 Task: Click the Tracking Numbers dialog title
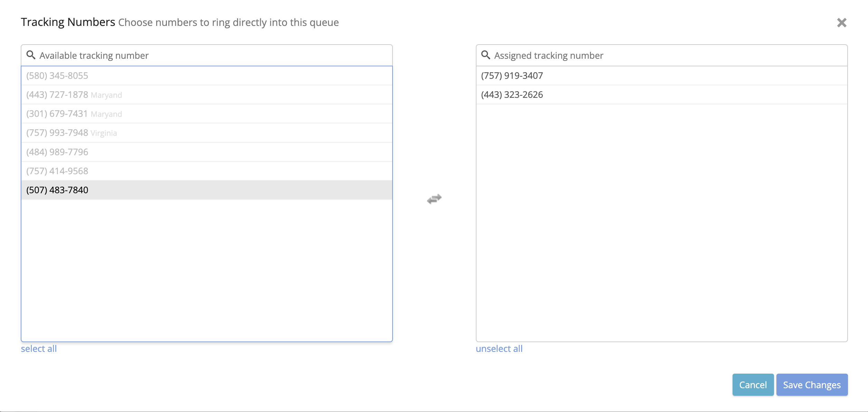68,22
